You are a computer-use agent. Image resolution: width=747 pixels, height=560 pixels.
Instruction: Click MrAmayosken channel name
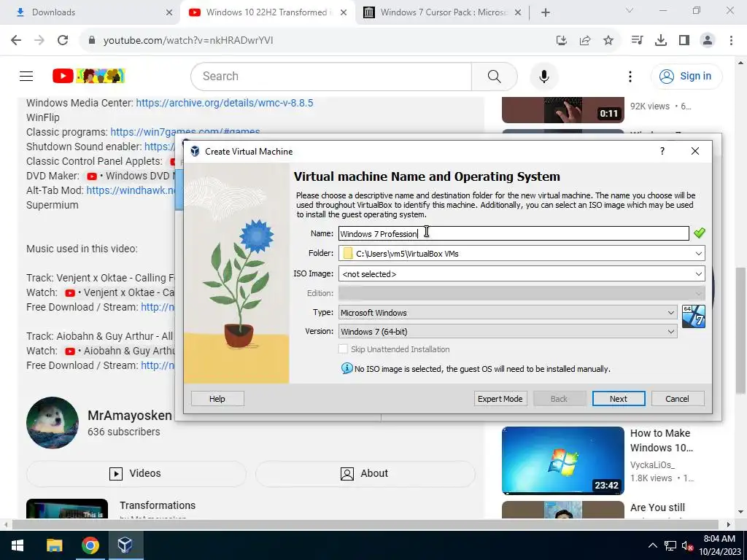[130, 415]
